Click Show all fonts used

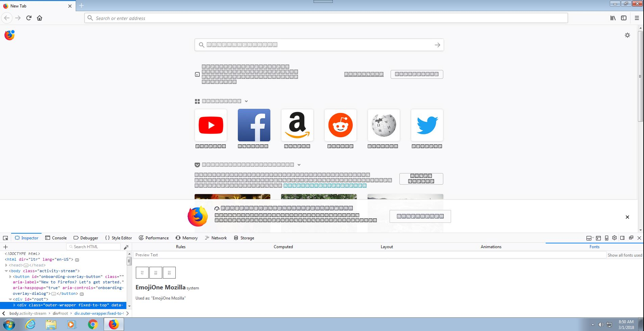(x=625, y=255)
